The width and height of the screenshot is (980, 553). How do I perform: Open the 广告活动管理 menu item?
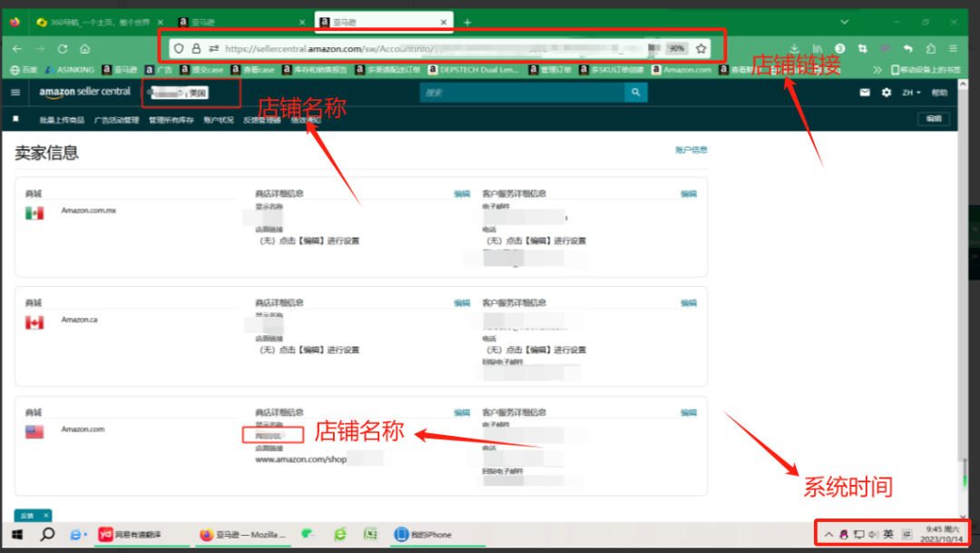(116, 120)
